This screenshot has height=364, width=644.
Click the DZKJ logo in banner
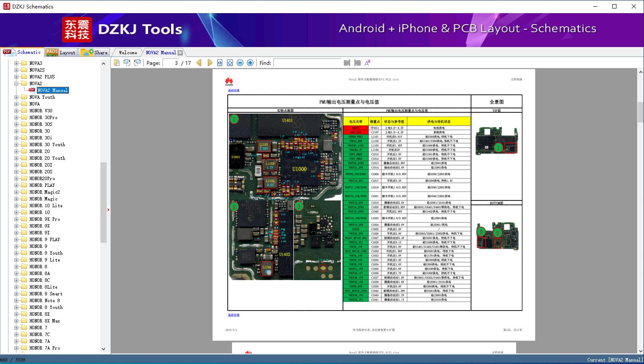(x=77, y=29)
